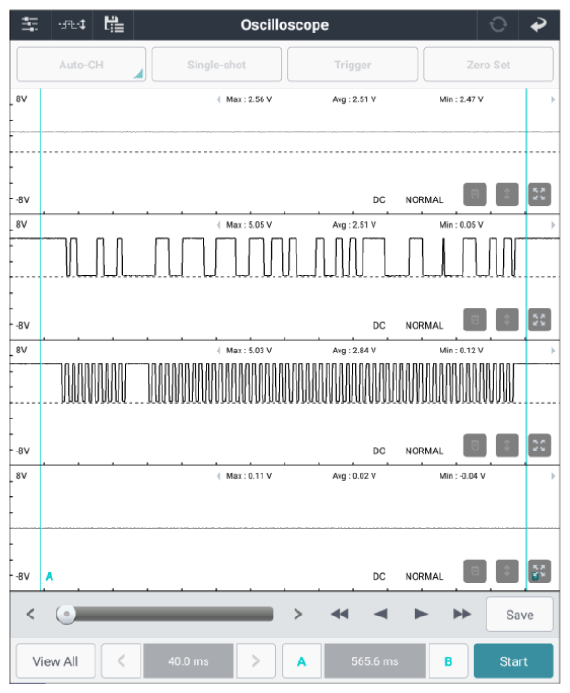Click channel 1 left stats arrow
Screen dimensions: 570x693
(x=219, y=99)
